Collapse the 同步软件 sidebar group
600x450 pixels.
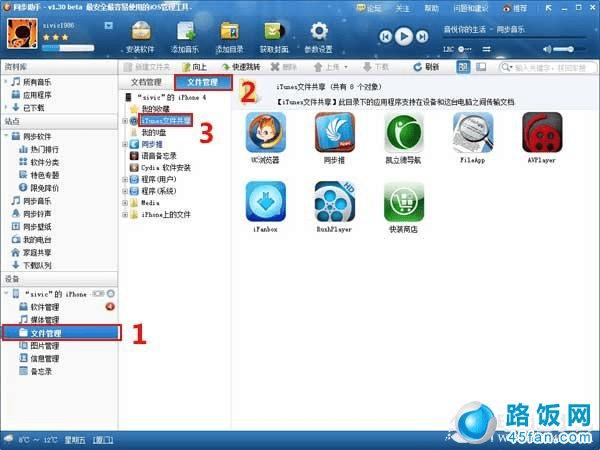tap(6, 136)
